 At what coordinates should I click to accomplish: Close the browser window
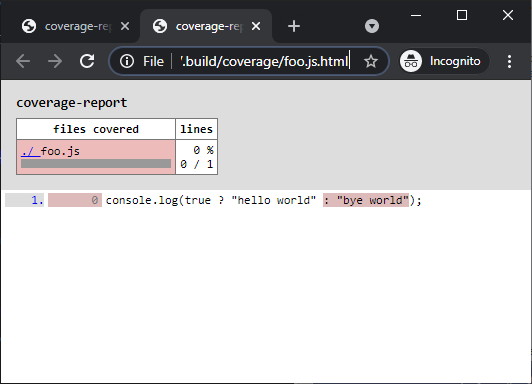tap(508, 15)
